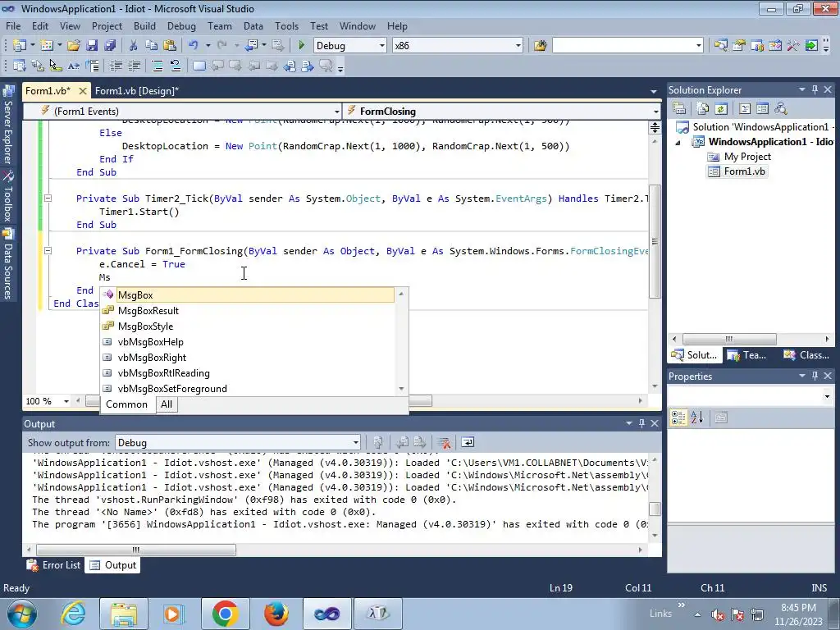
Task: Click the Cut scissors icon
Action: point(134,46)
